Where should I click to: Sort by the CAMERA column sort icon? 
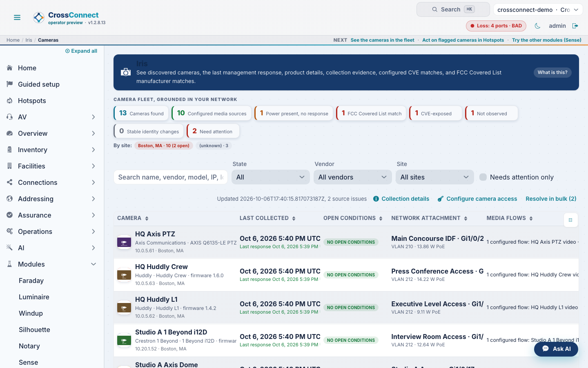(147, 218)
